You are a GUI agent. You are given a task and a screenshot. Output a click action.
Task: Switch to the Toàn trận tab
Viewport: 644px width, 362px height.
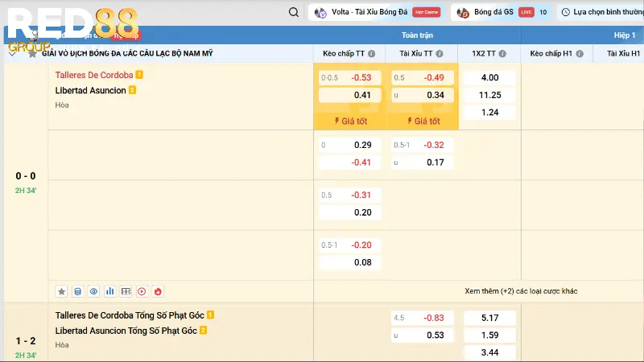[417, 35]
